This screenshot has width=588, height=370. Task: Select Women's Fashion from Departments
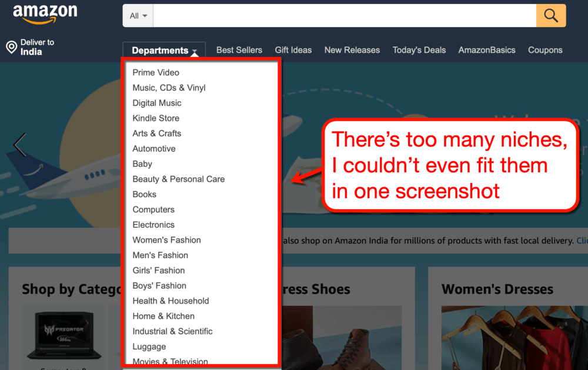pos(166,240)
